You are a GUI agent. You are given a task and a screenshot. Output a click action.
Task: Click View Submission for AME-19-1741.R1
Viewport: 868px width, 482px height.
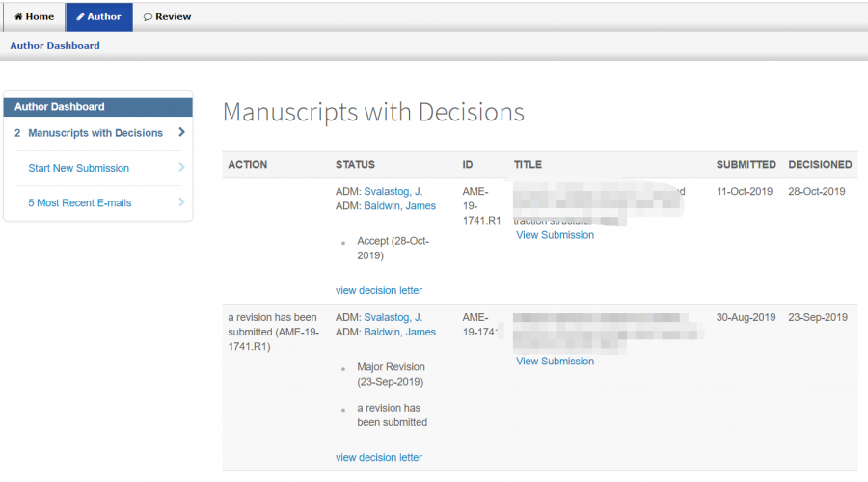(555, 235)
